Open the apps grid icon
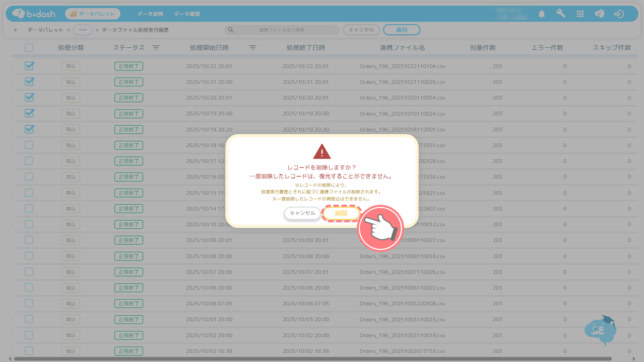The image size is (644, 362). 580,14
